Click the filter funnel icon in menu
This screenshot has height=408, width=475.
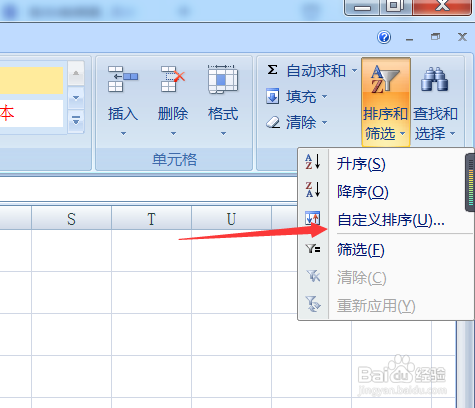(313, 249)
